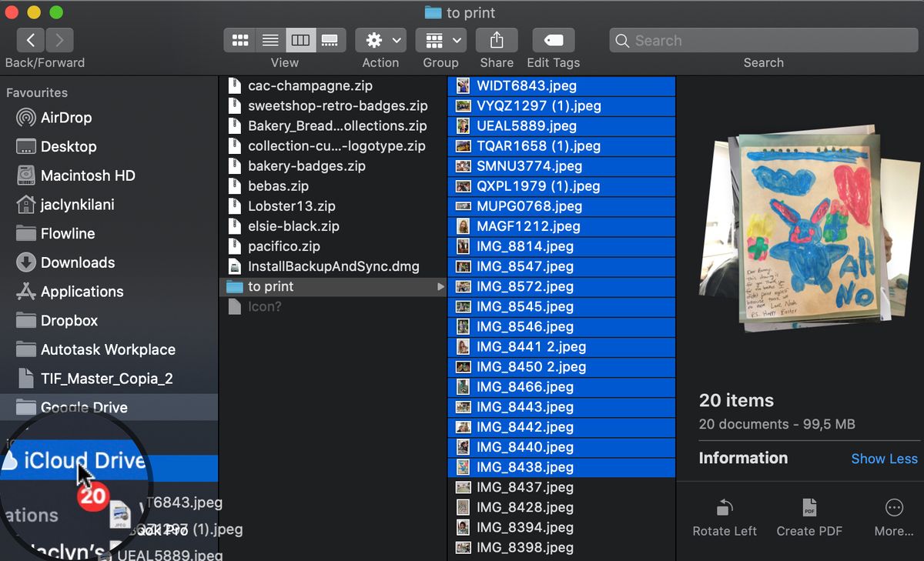924x561 pixels.
Task: Switch to icon view mode
Action: tap(240, 39)
